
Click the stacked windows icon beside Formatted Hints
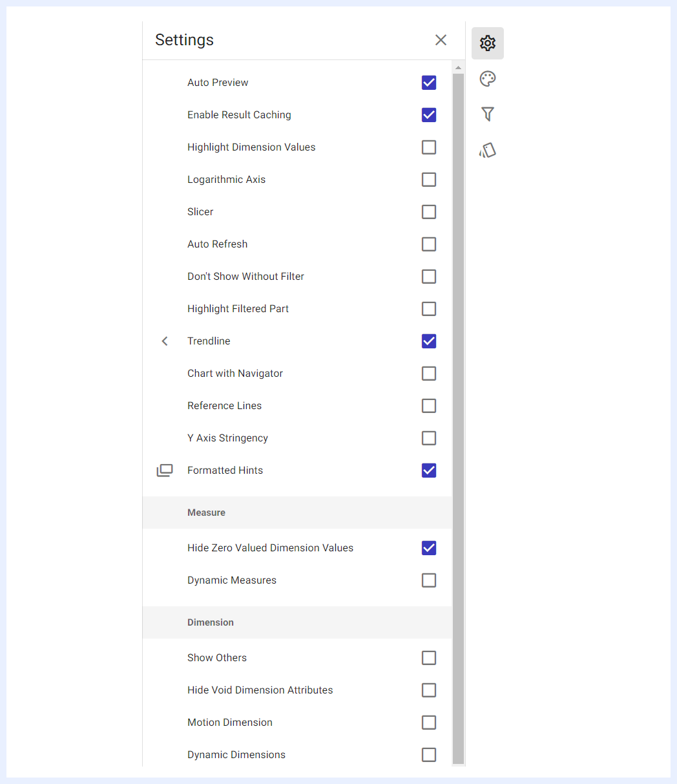(165, 471)
